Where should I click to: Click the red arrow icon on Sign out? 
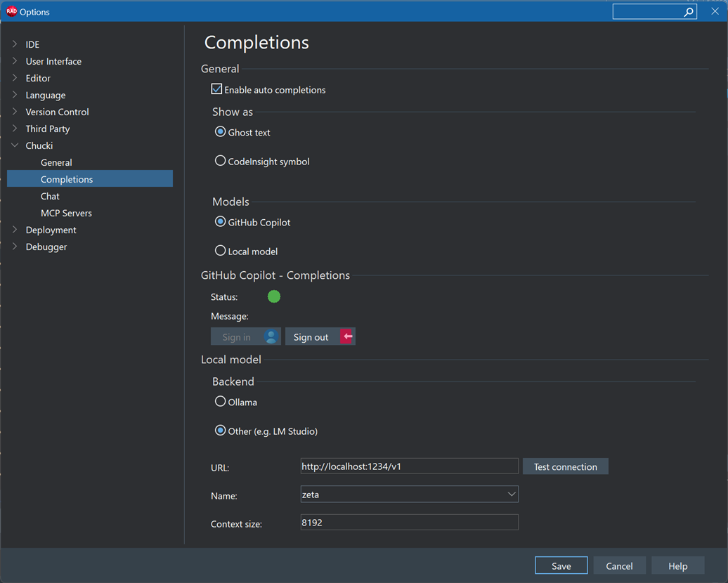click(345, 336)
